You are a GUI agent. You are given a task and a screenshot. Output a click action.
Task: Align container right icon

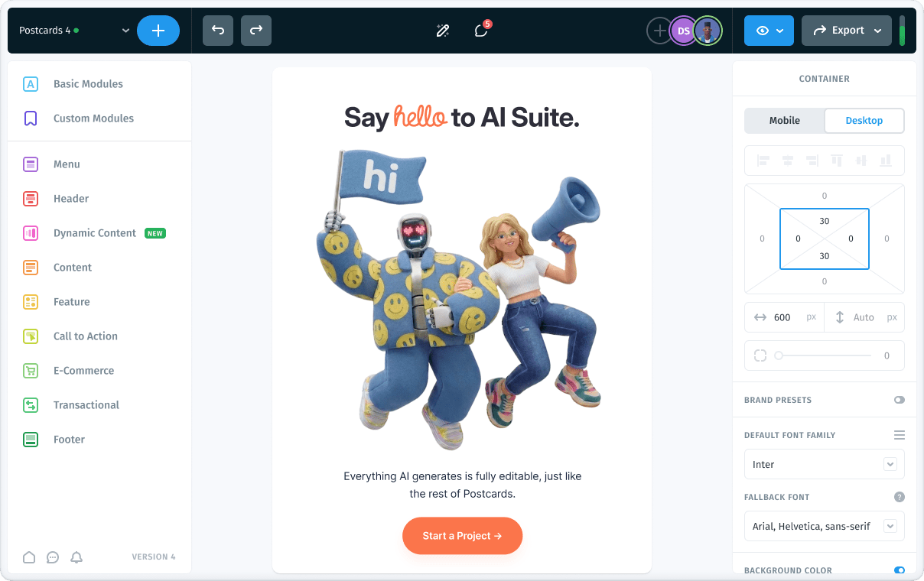point(812,161)
